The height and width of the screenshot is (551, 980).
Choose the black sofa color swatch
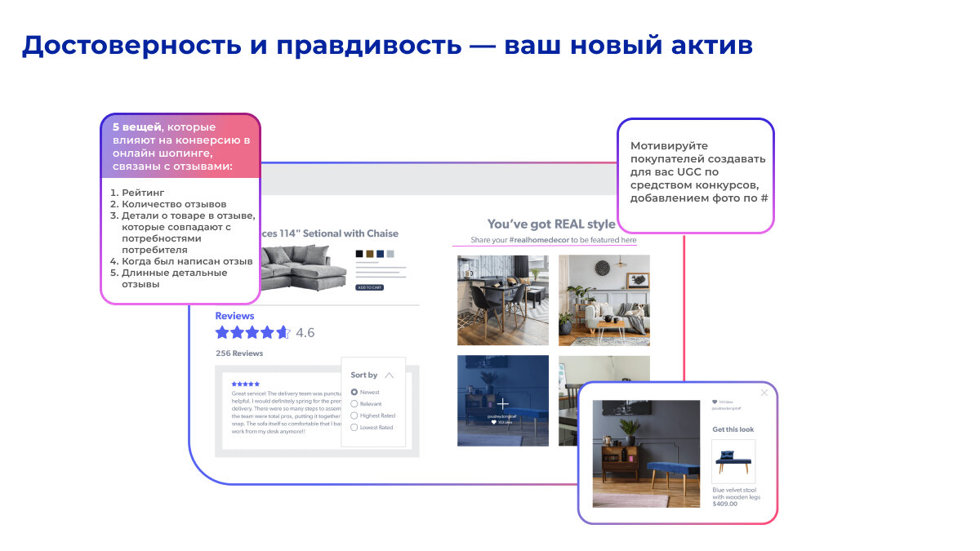[x=359, y=254]
